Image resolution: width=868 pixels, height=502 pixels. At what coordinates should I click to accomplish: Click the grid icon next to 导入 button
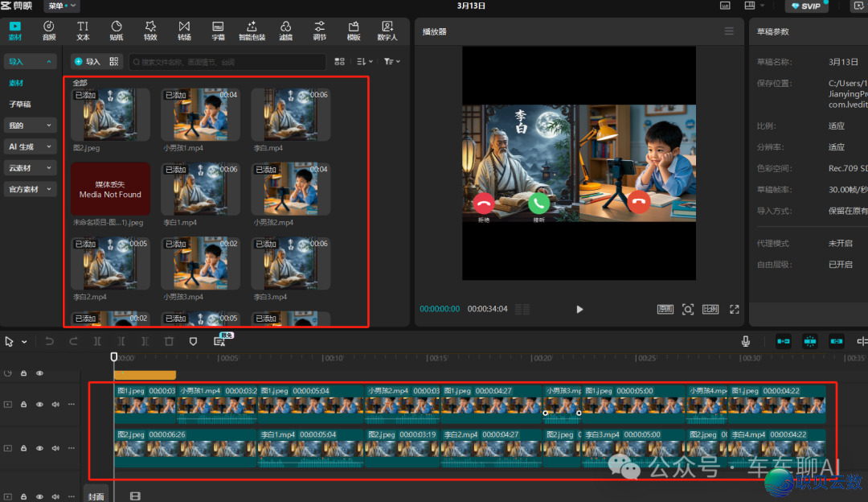click(x=114, y=61)
